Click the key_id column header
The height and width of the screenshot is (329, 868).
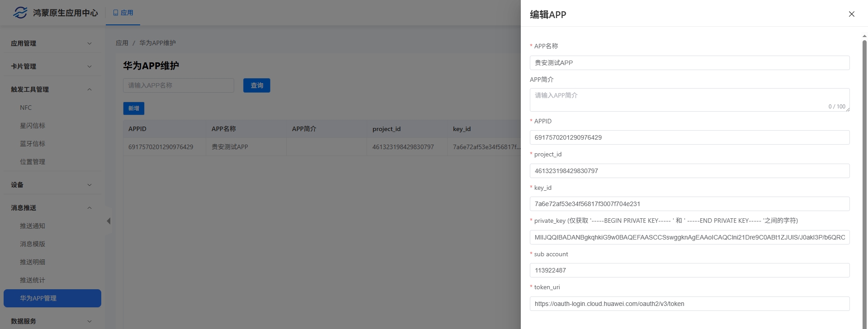click(484, 129)
